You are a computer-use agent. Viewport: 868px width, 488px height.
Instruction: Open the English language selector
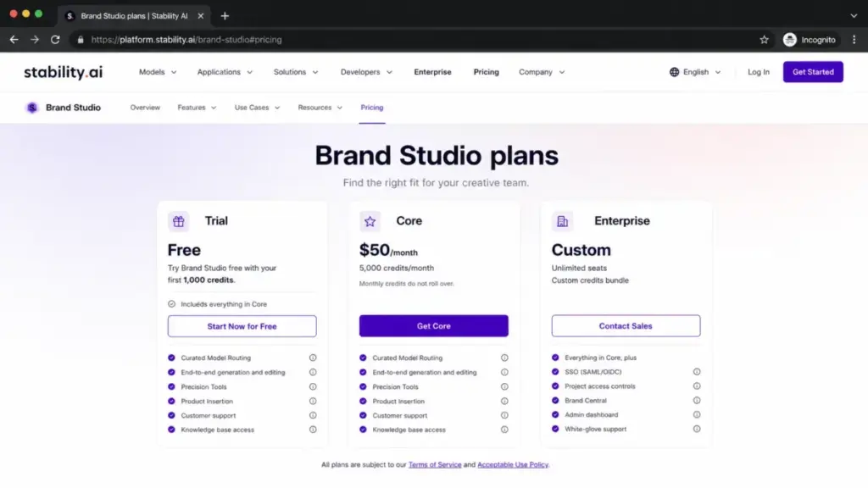[x=695, y=72]
